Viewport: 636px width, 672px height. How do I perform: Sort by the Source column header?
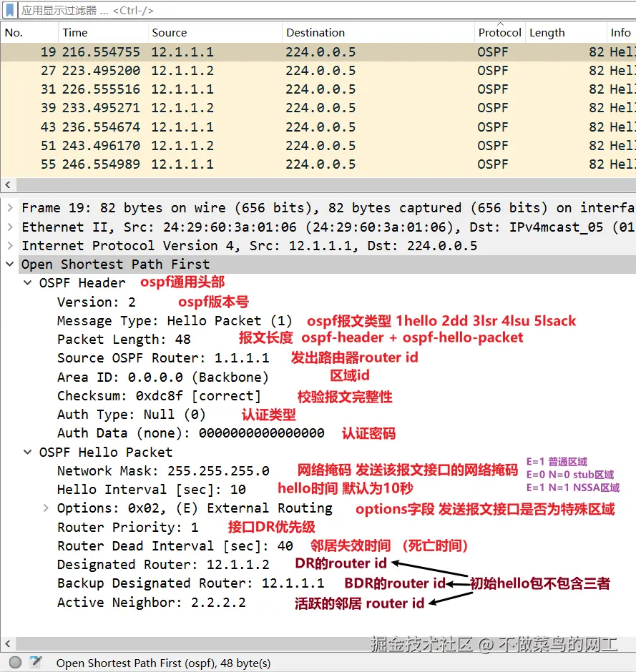(x=215, y=33)
